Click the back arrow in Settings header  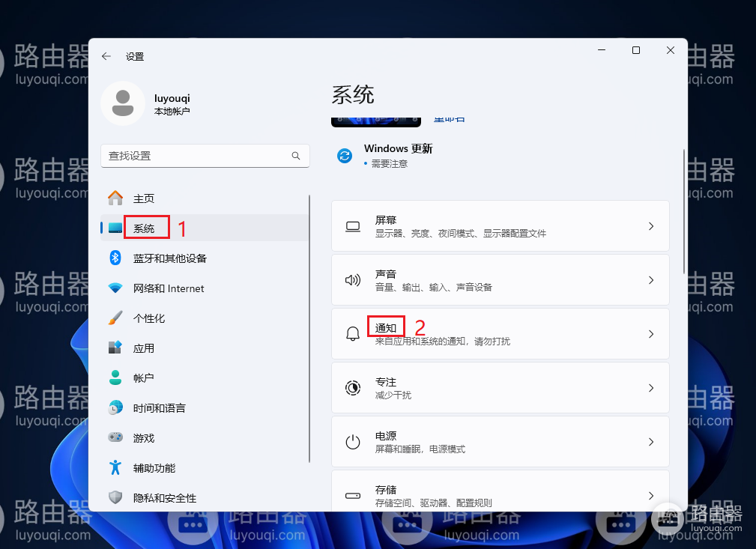tap(106, 56)
